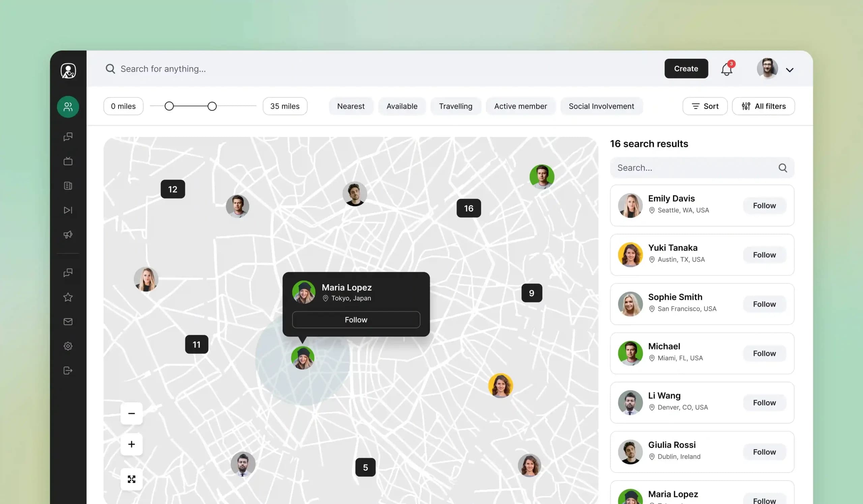Viewport: 863px width, 504px height.
Task: Click the left handle of distance slider
Action: (x=169, y=106)
